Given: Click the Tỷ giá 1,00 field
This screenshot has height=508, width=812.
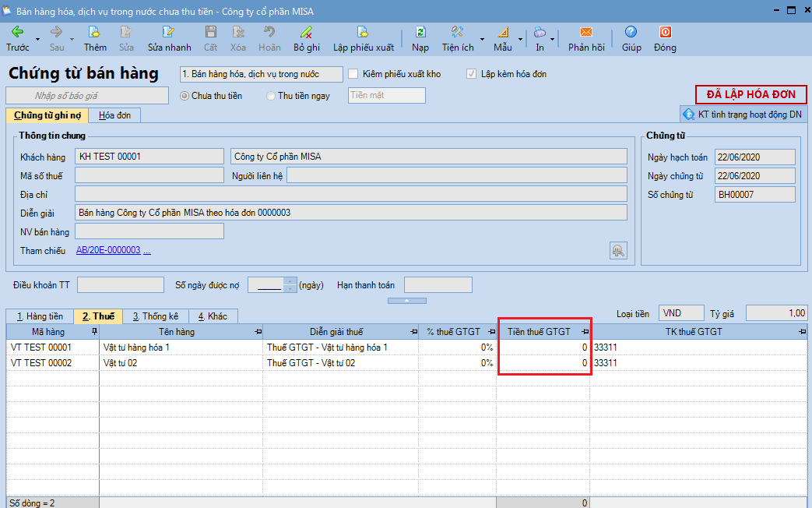Looking at the screenshot, I should [776, 313].
